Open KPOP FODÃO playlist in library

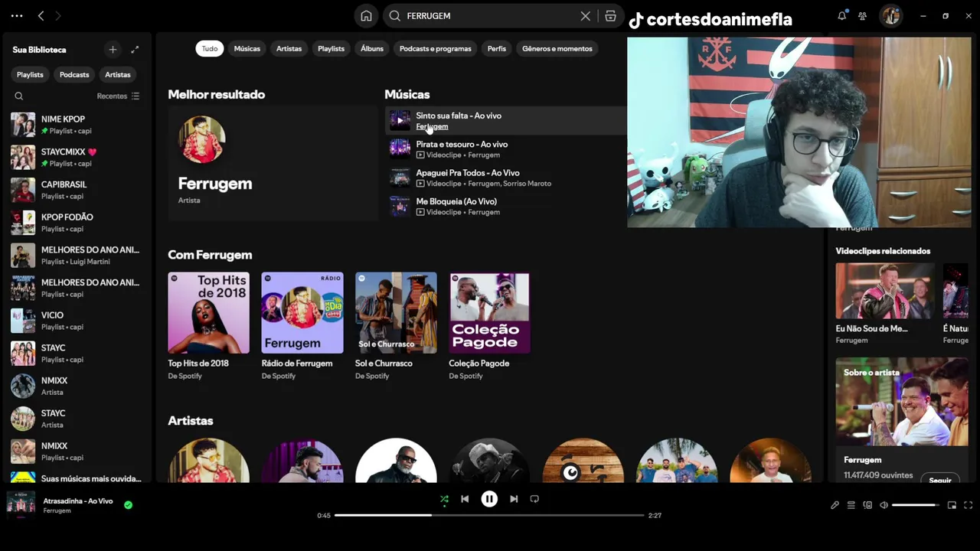point(77,223)
